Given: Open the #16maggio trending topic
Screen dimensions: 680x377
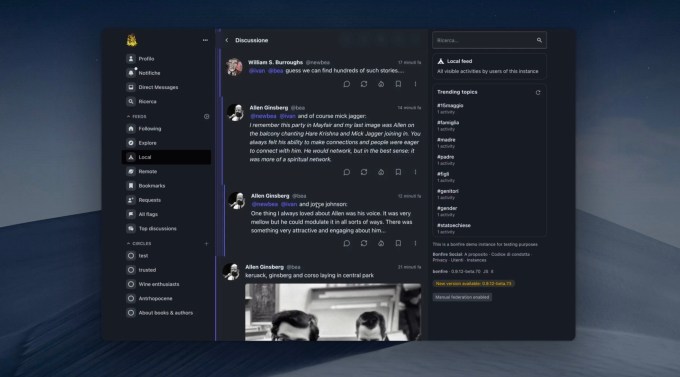Looking at the screenshot, I should (x=450, y=105).
